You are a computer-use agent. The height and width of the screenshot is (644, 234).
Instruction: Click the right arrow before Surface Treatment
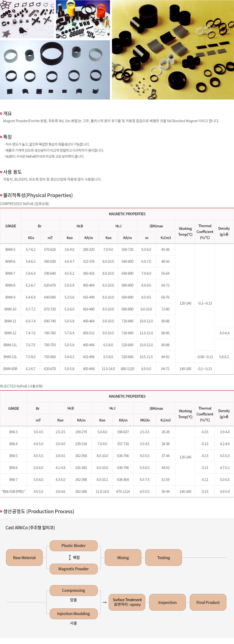coord(105,602)
